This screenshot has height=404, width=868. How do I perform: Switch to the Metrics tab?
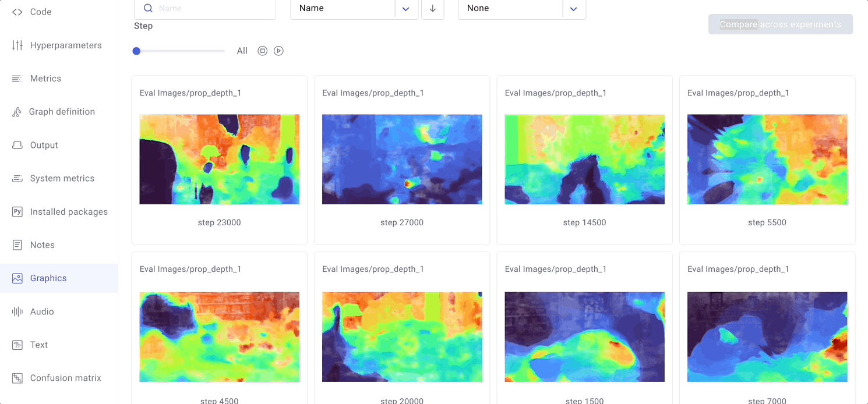pyautogui.click(x=45, y=79)
